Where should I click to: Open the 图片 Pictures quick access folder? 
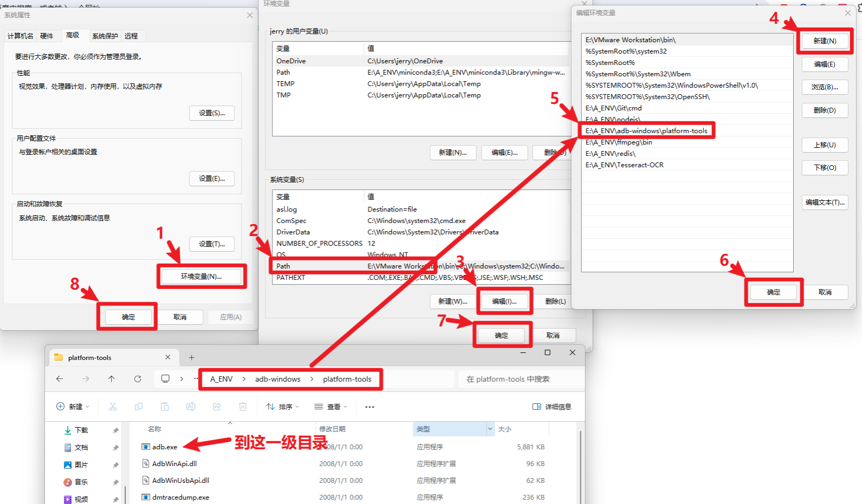pos(81,464)
